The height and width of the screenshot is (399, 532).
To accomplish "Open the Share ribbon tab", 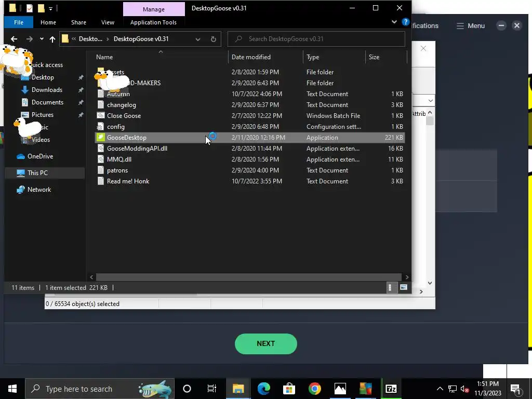I will (78, 22).
